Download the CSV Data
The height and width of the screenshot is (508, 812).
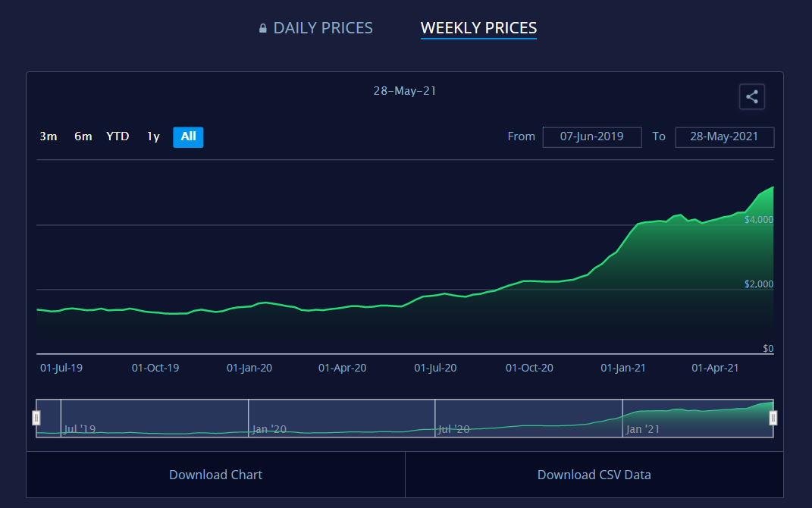tap(594, 475)
